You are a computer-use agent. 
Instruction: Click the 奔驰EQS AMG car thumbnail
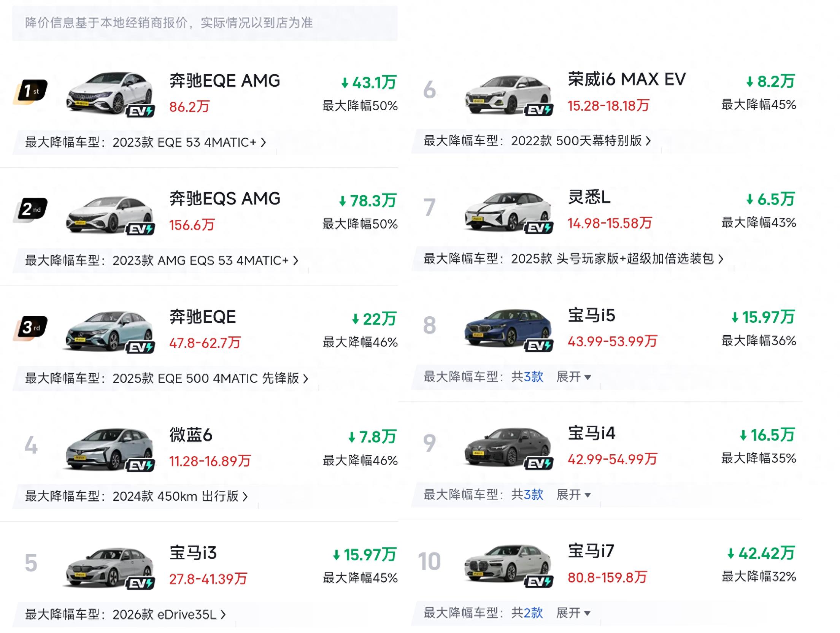110,214
